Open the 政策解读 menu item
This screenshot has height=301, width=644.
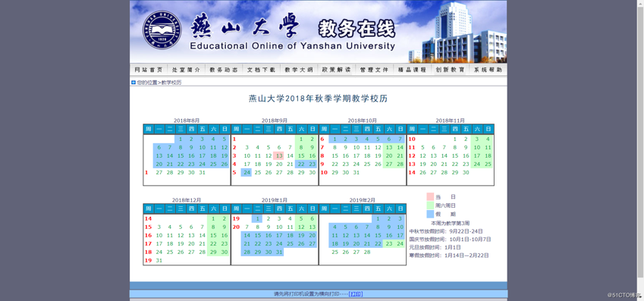(x=336, y=70)
